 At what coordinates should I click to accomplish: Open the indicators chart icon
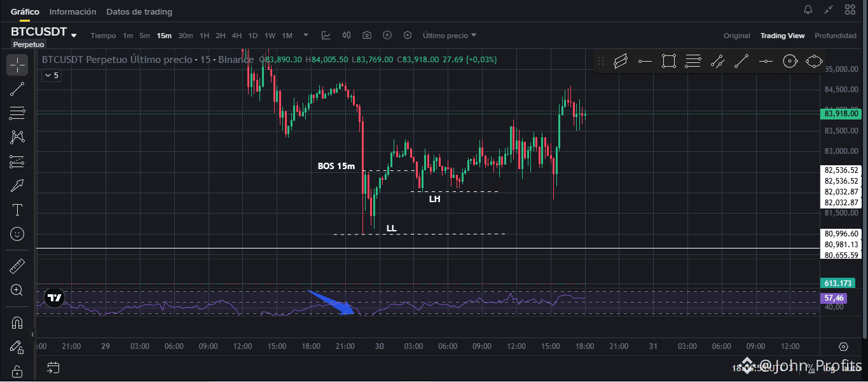coord(326,36)
